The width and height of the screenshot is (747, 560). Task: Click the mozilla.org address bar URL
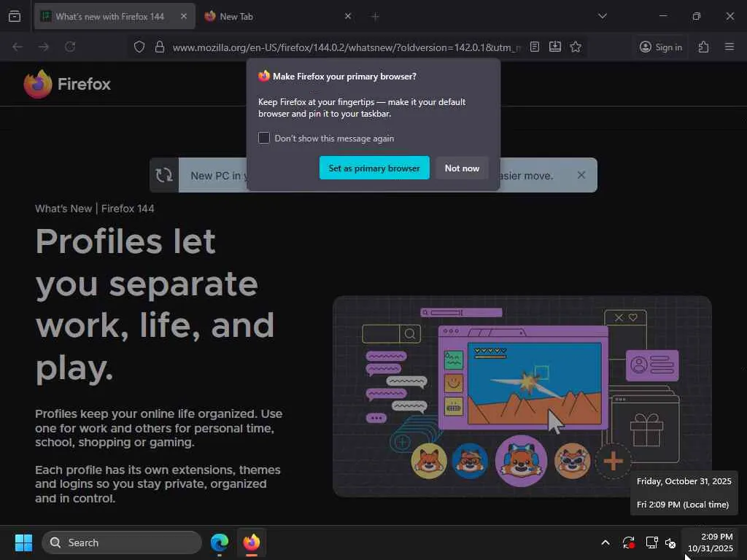pyautogui.click(x=347, y=47)
